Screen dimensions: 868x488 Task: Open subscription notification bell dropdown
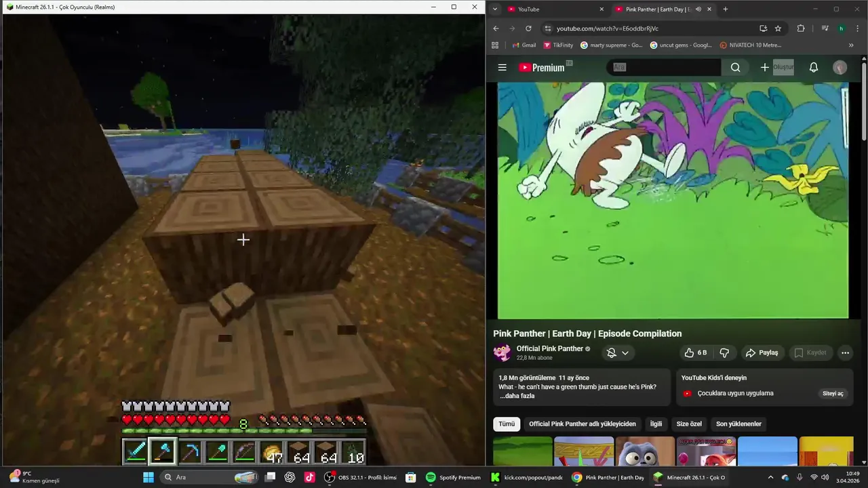coord(617,352)
